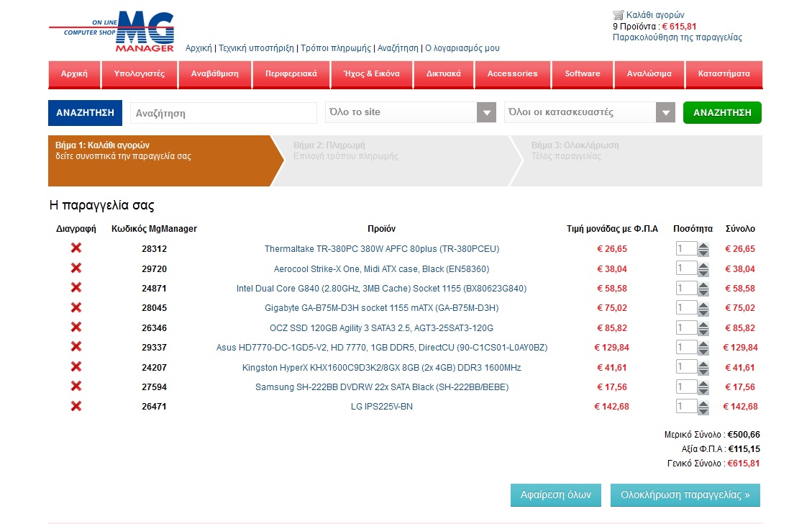Click the shopping cart icon at top

click(x=618, y=14)
